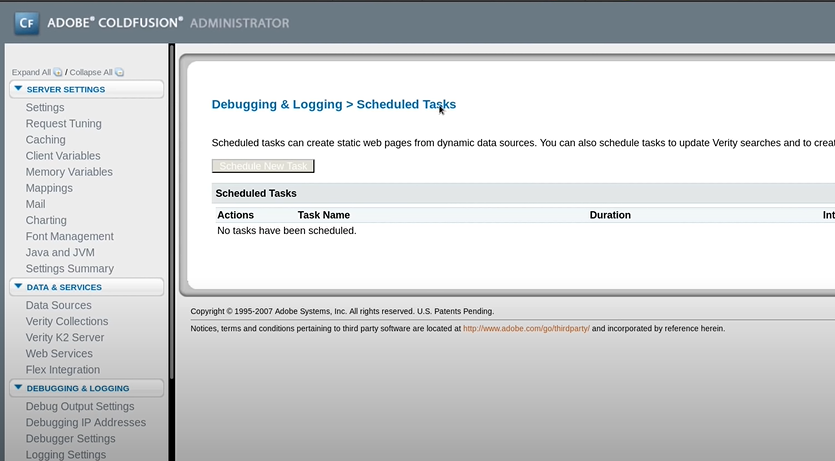The height and width of the screenshot is (461, 835).
Task: Click 'No tasks have been scheduled.' text
Action: tap(286, 230)
